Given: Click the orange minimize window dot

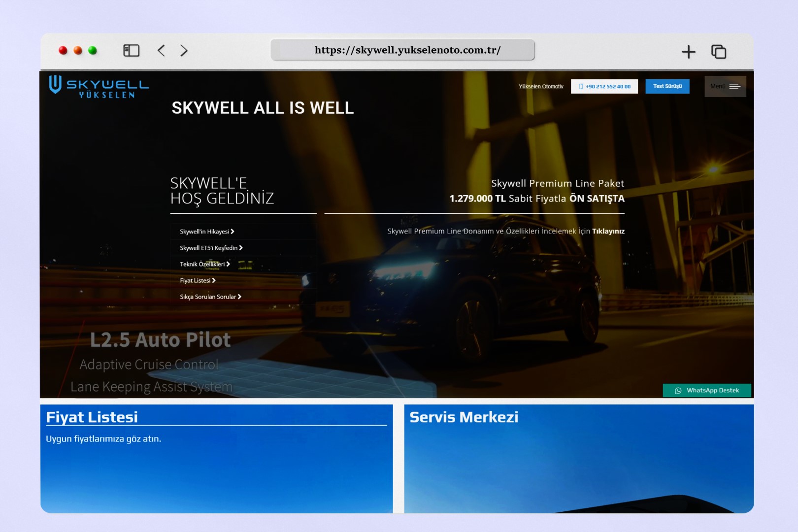Looking at the screenshot, I should point(78,50).
